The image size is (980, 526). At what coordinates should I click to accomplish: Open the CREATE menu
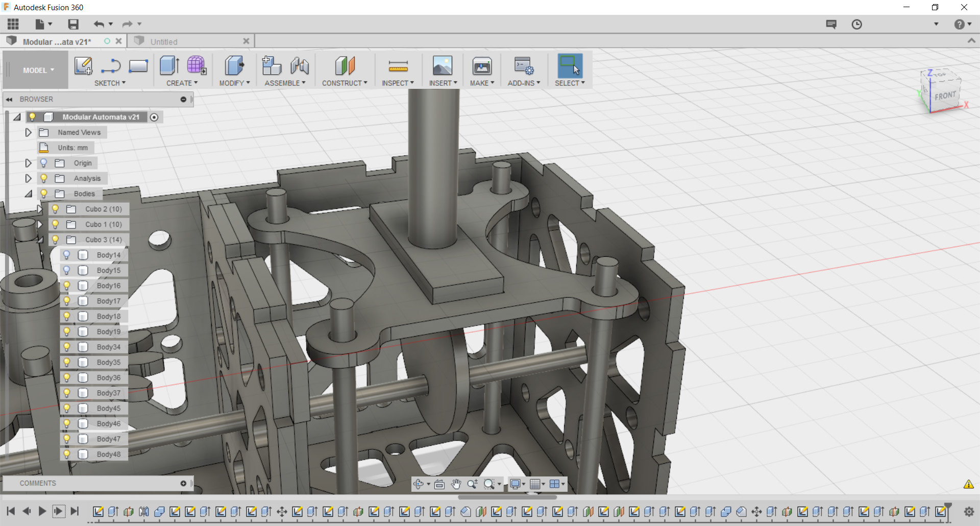pos(182,83)
